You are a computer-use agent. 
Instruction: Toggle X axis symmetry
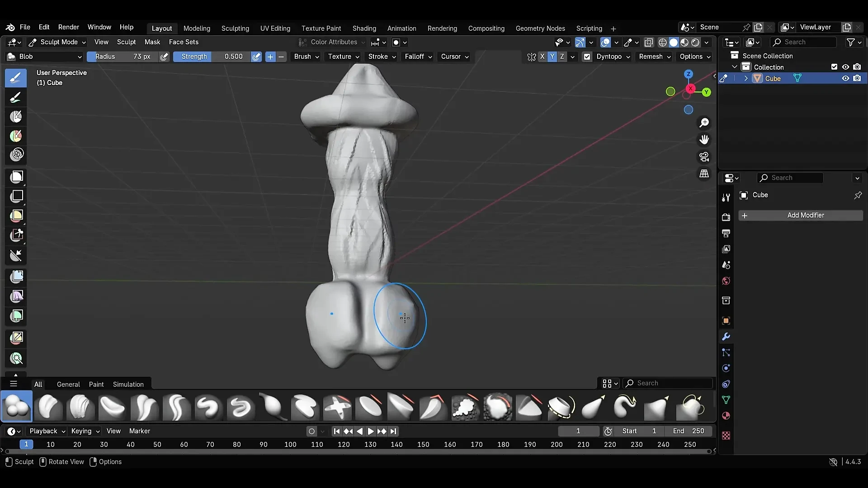click(542, 56)
